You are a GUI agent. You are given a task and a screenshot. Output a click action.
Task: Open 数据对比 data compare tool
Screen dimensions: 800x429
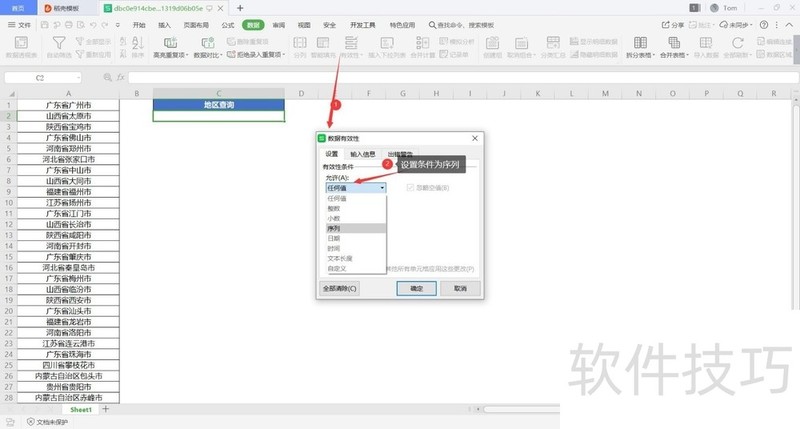pos(208,47)
